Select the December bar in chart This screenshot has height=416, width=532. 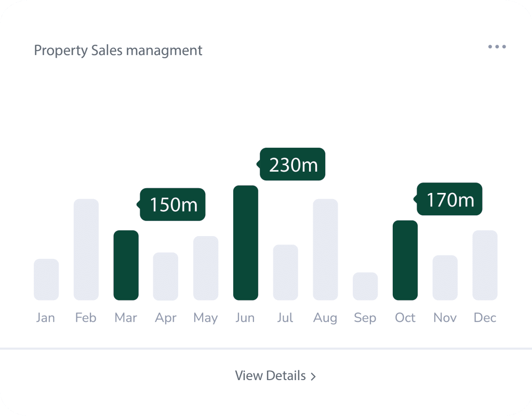point(485,265)
